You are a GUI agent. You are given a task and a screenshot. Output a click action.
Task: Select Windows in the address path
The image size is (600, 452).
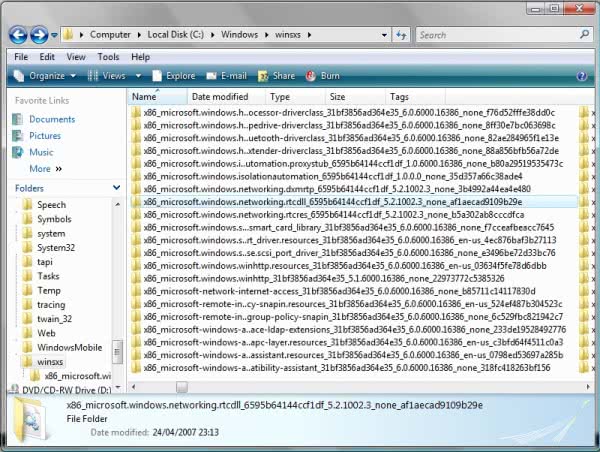[x=240, y=34]
